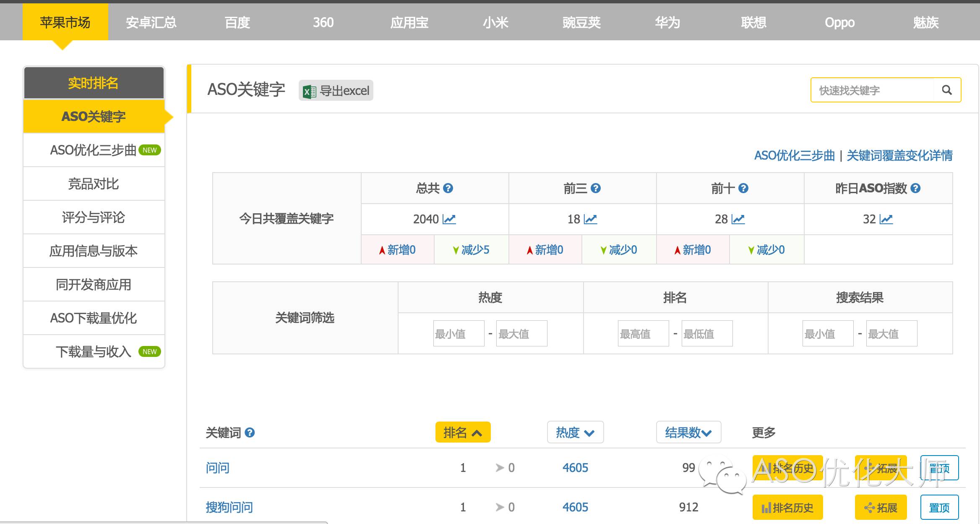Switch to 安卓汇总 tab
Viewport: 980px width, 524px height.
click(x=151, y=22)
